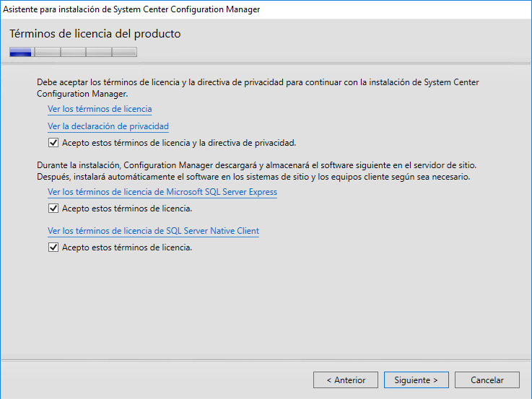
Task: Click the second wizard progress segment
Action: click(47, 52)
